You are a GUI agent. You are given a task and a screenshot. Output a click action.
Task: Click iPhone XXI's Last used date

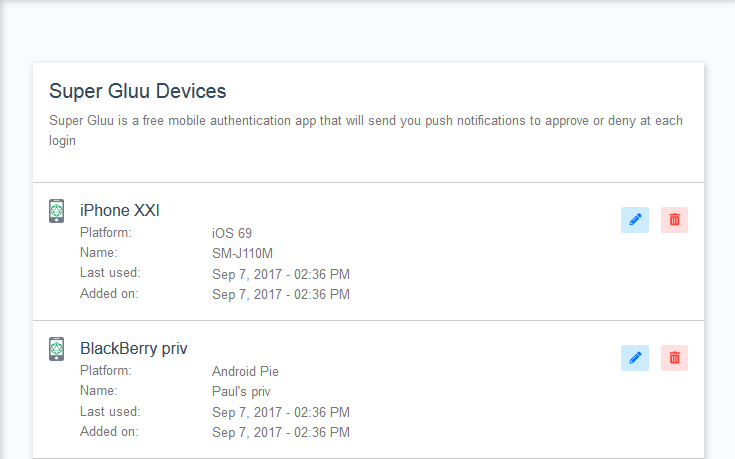coord(280,274)
